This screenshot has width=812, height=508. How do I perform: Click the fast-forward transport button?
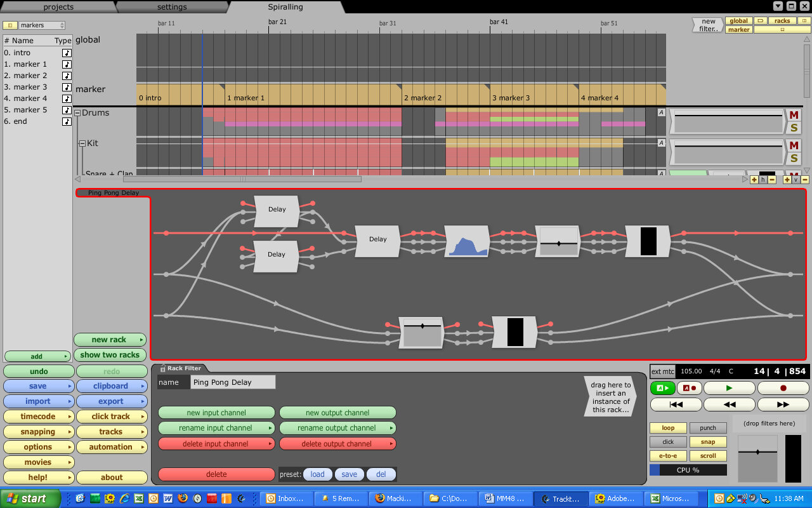[x=783, y=404]
